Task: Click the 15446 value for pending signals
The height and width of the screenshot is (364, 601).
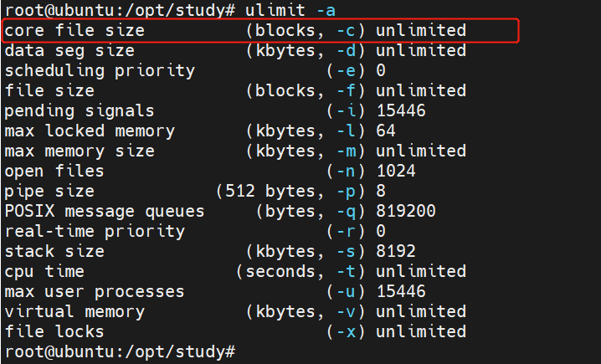Action: pos(401,110)
